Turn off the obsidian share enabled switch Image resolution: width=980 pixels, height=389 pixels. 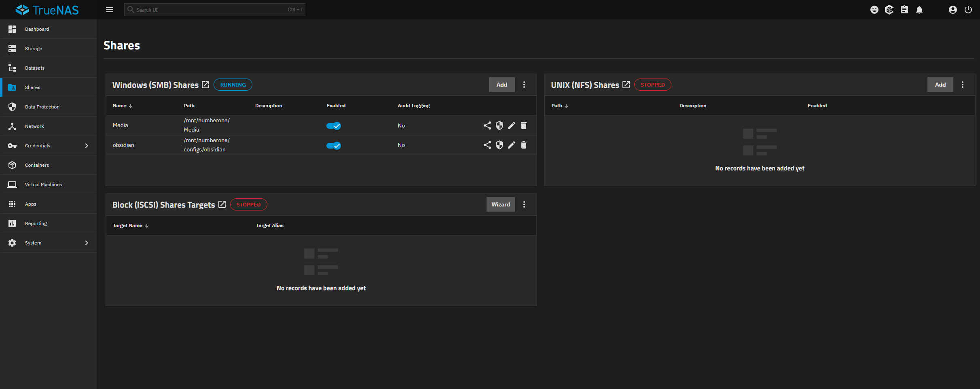(x=333, y=146)
